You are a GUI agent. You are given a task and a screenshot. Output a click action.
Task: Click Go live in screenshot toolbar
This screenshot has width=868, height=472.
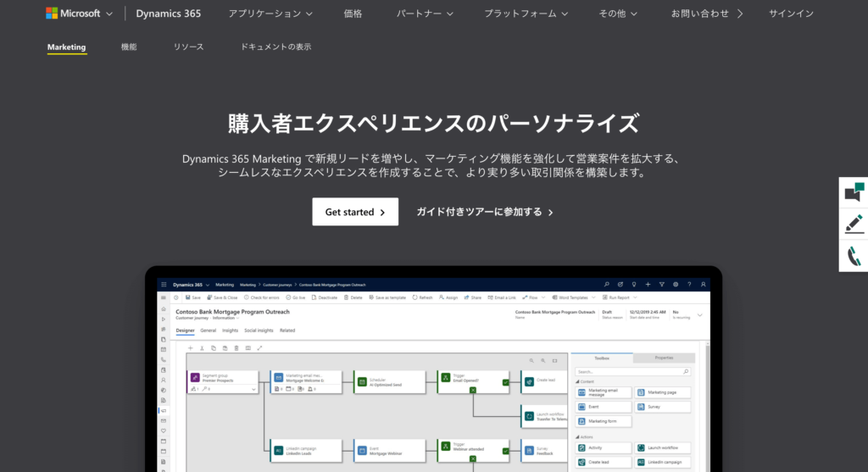[296, 297]
